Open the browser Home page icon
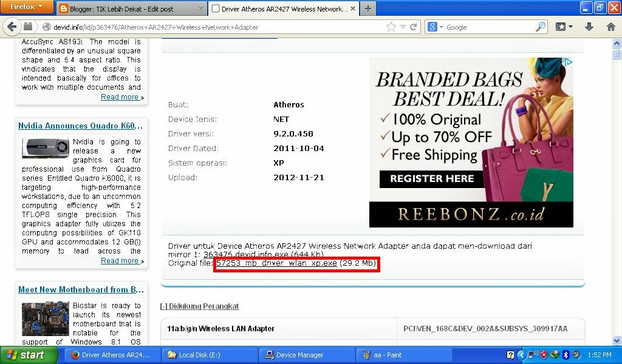 click(x=610, y=27)
